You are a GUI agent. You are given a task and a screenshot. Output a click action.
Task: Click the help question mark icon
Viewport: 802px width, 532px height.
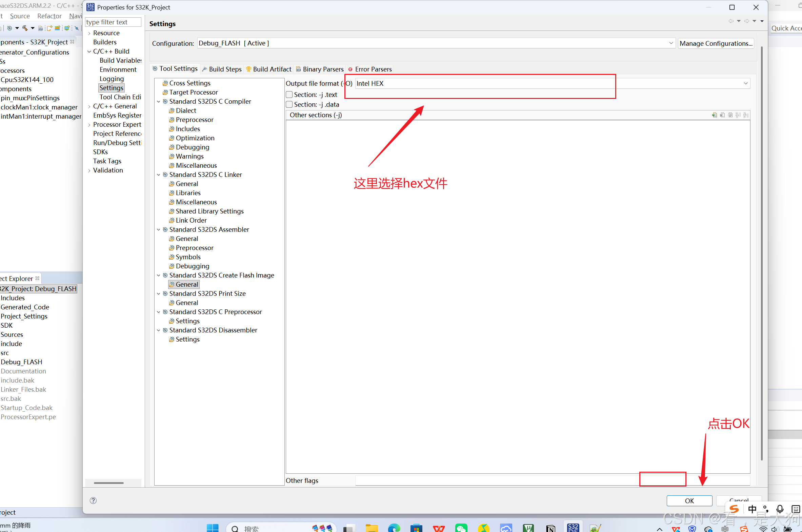tap(93, 500)
